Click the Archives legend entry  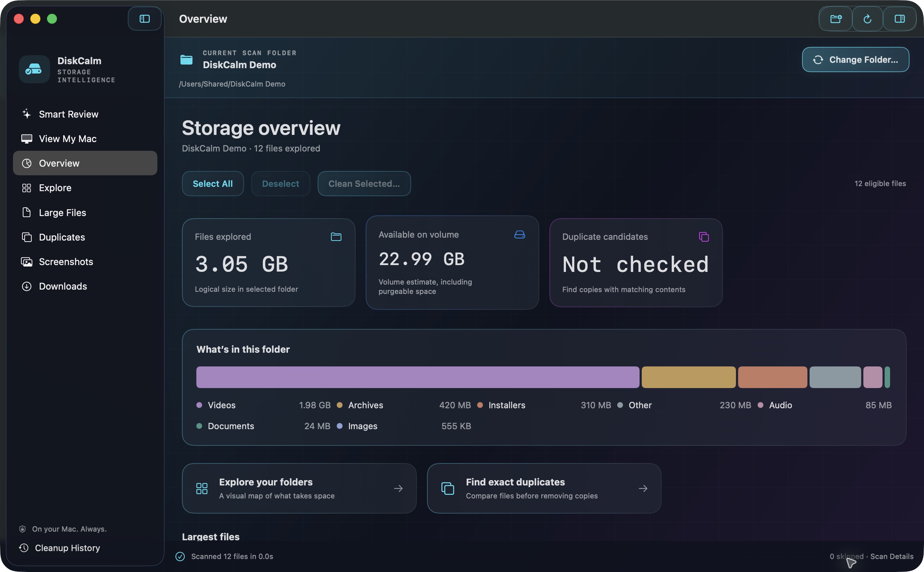(404, 405)
